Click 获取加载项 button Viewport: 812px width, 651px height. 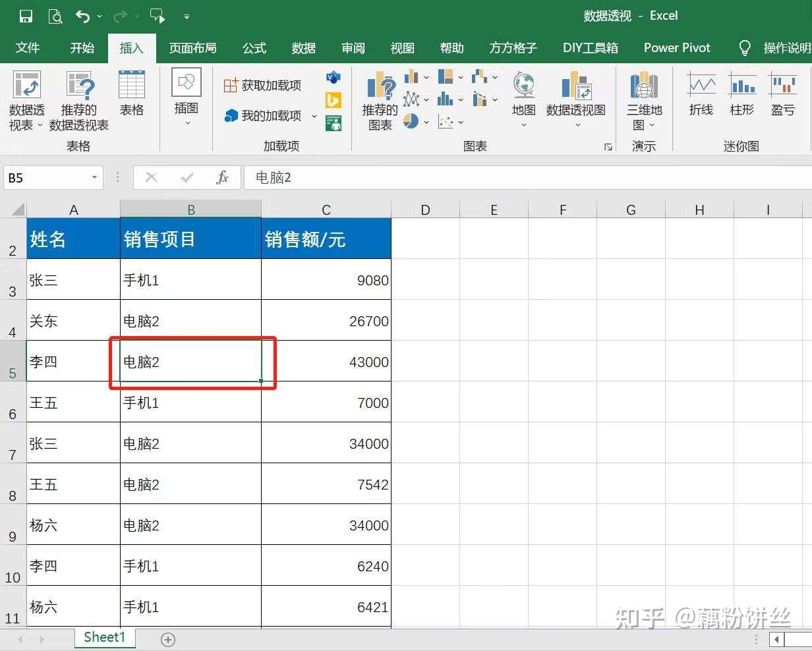tap(262, 85)
